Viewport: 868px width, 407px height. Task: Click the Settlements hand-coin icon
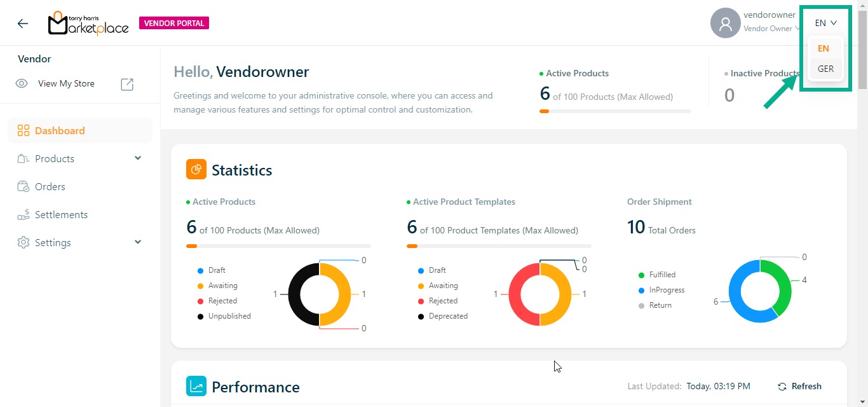coord(24,215)
